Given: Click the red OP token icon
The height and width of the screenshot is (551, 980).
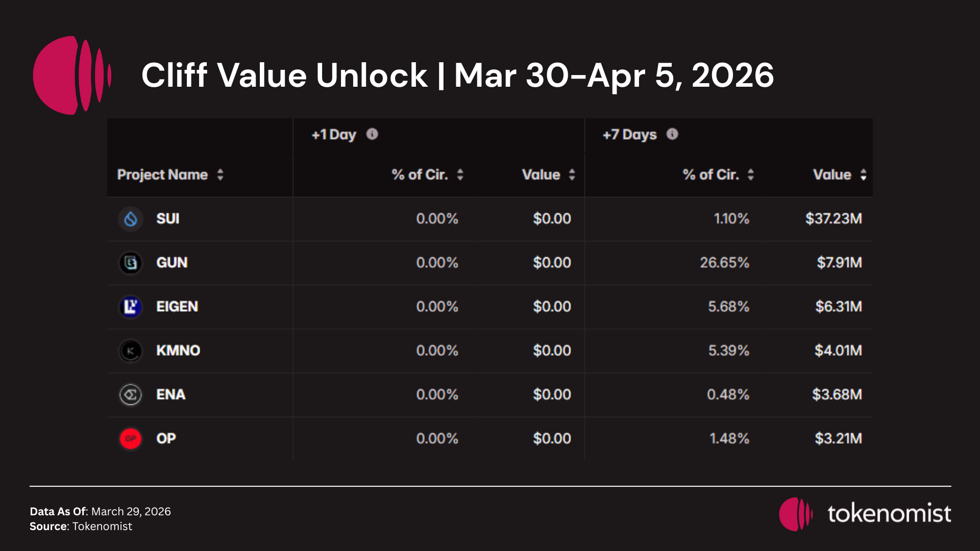Looking at the screenshot, I should click(x=131, y=439).
